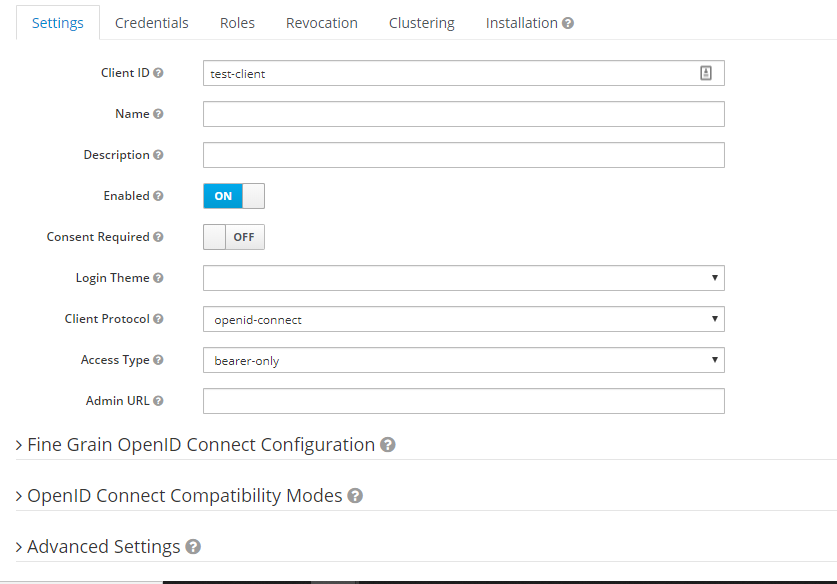Viewport: 837px width, 584px height.
Task: Turn on the Consent Required switch
Action: coord(234,237)
